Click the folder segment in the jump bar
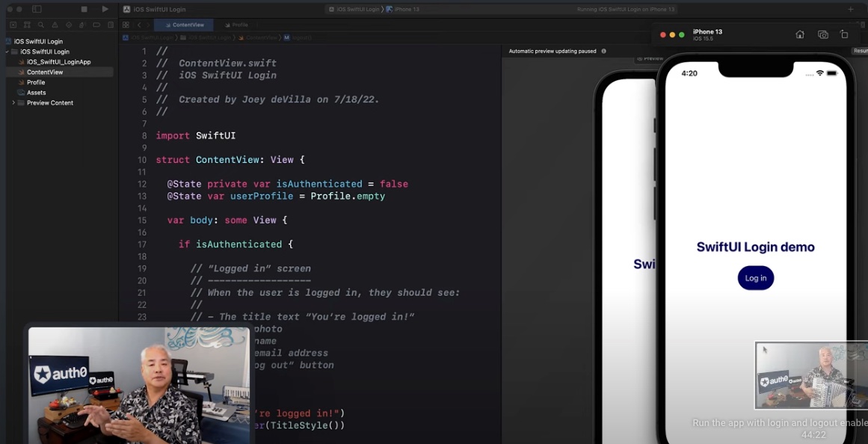The width and height of the screenshot is (868, 444). pos(206,37)
